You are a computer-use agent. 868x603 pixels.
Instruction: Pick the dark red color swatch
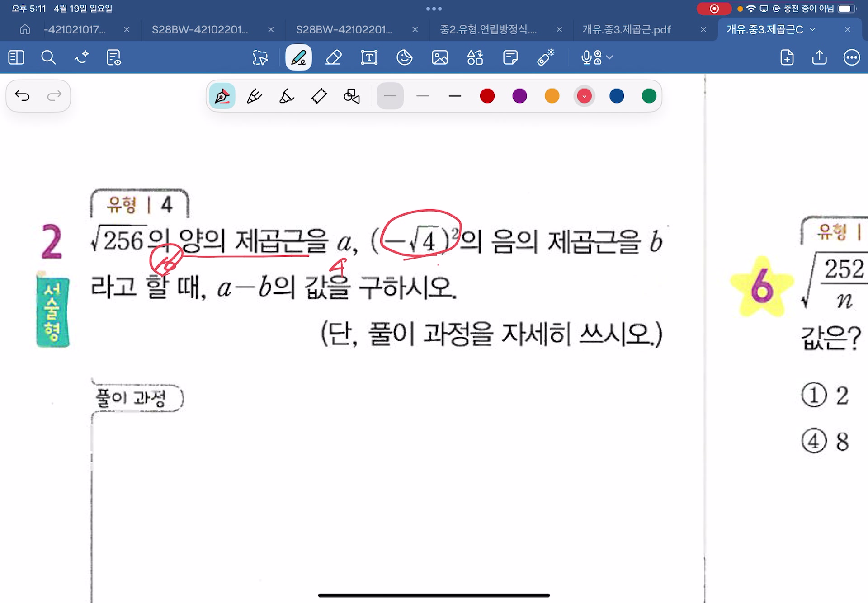(x=487, y=96)
